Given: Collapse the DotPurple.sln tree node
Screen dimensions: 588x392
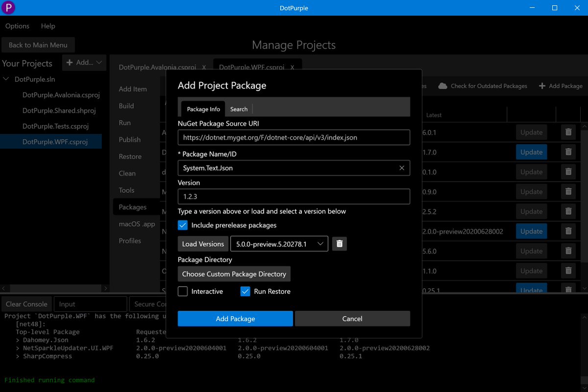Looking at the screenshot, I should 6,79.
